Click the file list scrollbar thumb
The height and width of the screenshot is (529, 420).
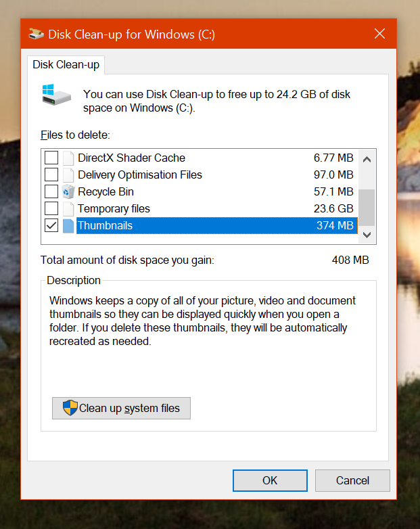tap(367, 208)
